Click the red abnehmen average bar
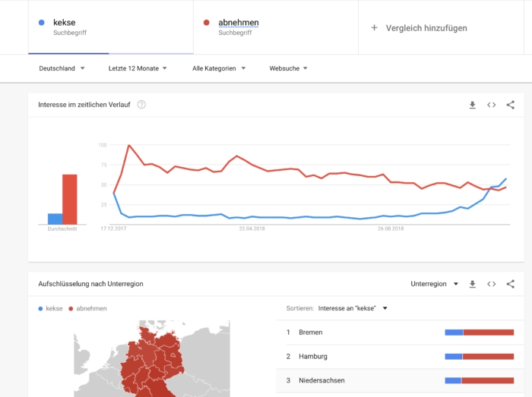 click(70, 199)
